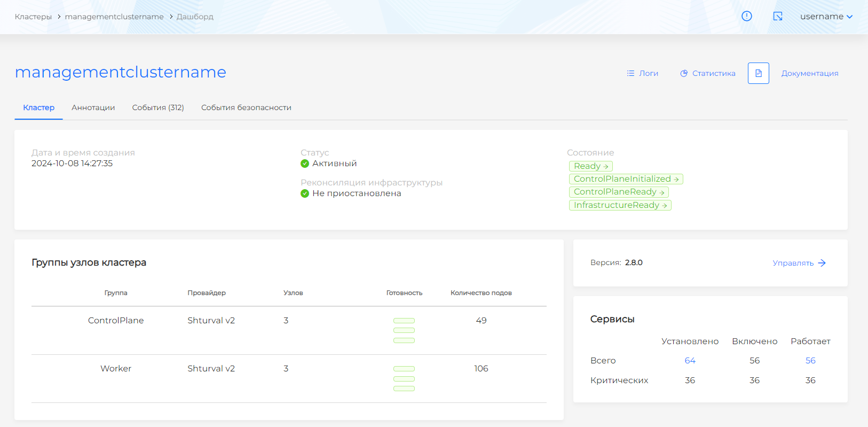868x427 pixels.
Task: Click the external window icon beside username
Action: (x=778, y=16)
